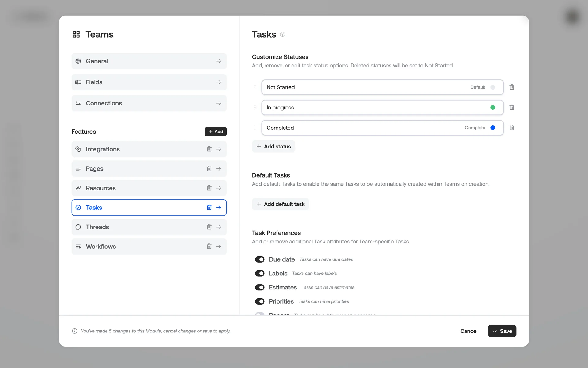Click trash icon on the Tasks feature row
This screenshot has width=588, height=368.
(209, 208)
